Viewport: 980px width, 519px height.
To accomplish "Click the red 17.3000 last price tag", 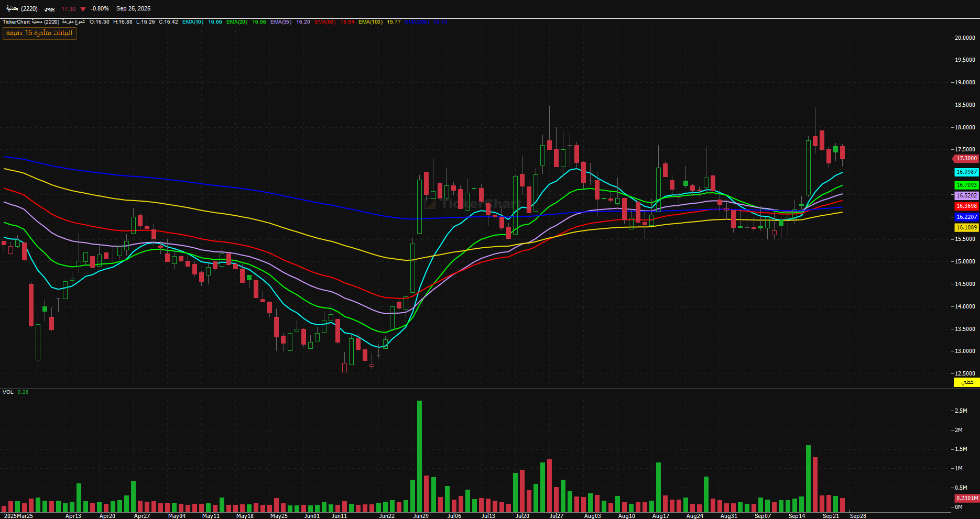I will (966, 158).
